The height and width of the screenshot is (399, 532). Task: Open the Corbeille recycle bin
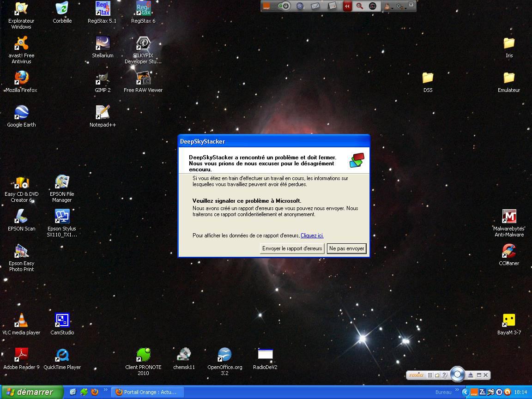[62, 12]
